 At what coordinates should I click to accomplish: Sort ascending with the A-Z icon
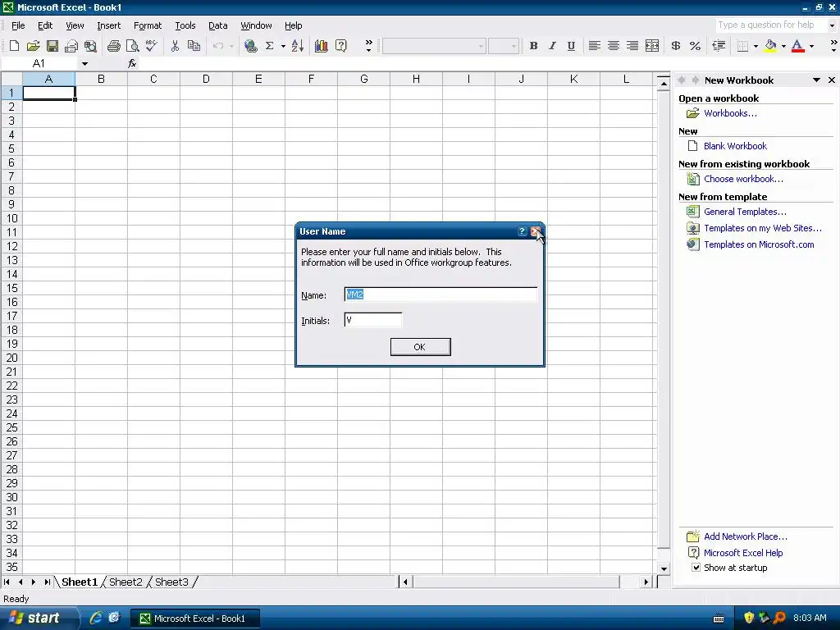point(298,46)
